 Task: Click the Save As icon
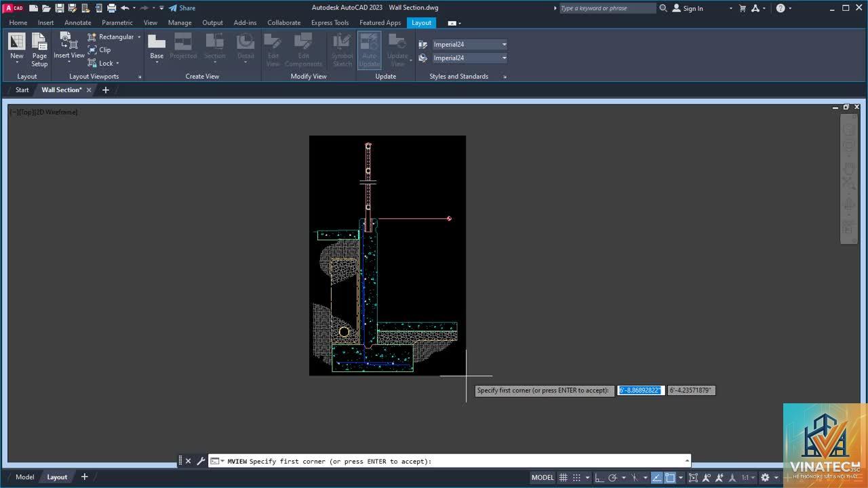click(73, 8)
